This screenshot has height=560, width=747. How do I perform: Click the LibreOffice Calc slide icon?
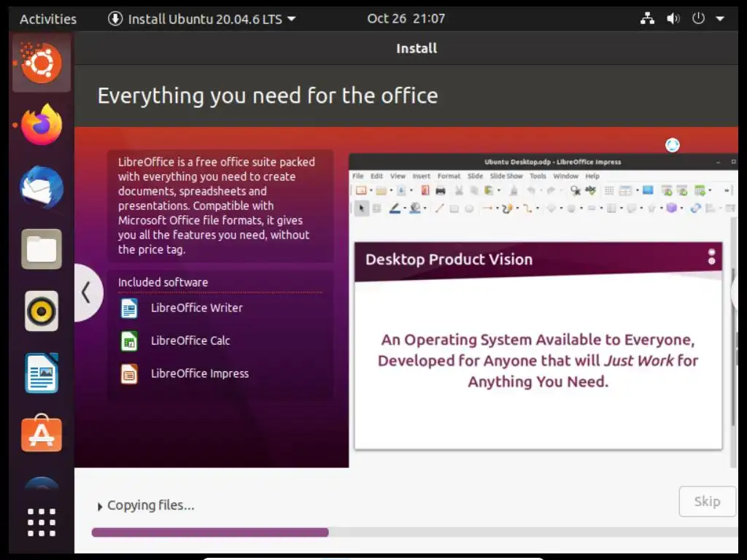coord(129,341)
